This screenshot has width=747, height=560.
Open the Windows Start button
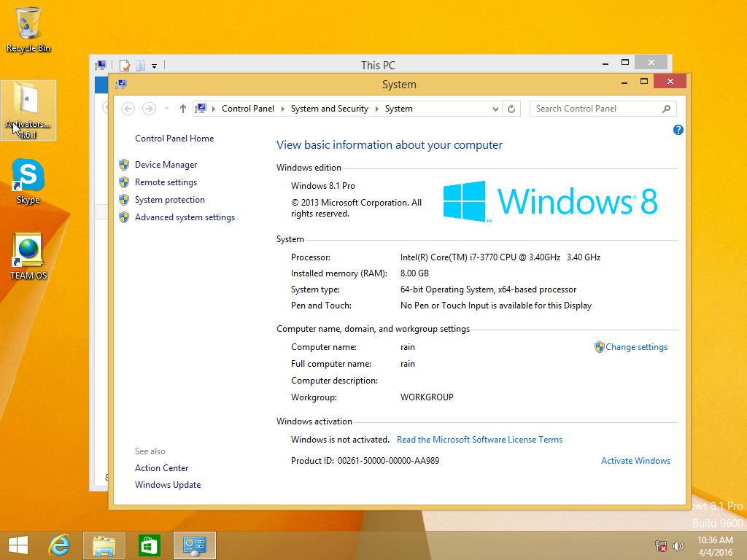click(18, 545)
